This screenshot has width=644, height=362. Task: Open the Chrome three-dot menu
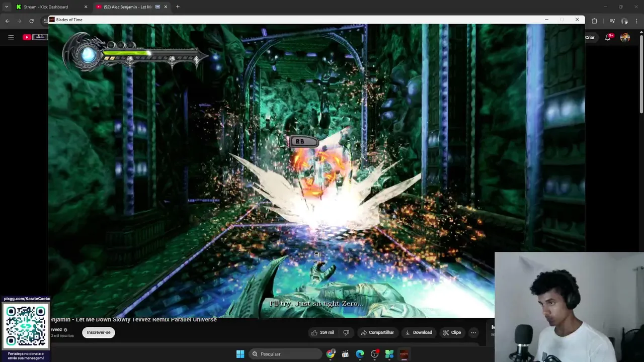(637, 21)
